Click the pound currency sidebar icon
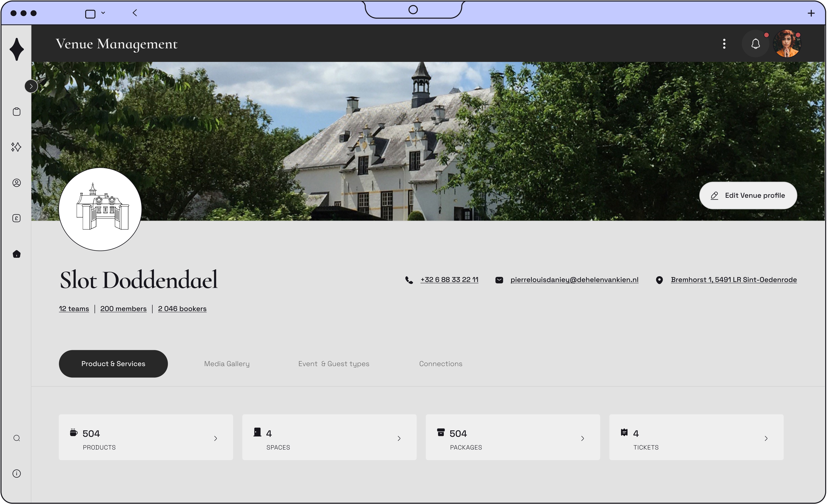 point(16,218)
